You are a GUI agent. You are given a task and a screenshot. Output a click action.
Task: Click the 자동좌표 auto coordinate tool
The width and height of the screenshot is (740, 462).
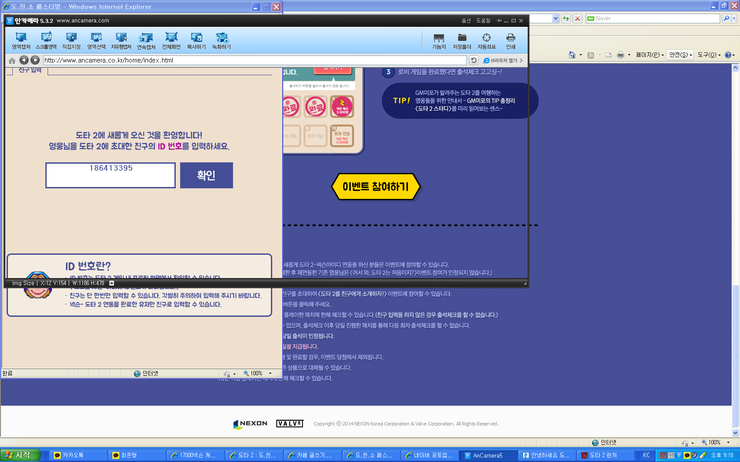486,41
